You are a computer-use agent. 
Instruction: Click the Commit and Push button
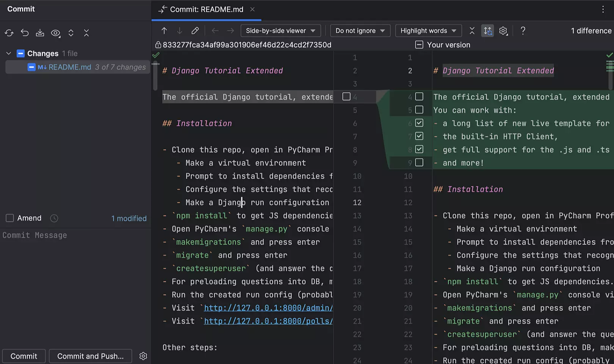90,356
